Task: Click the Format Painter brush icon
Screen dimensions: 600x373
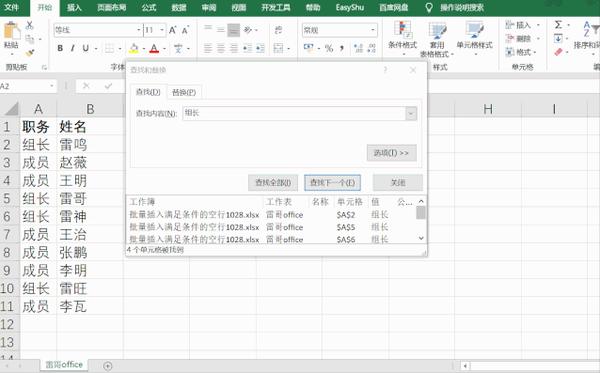Action: point(29,52)
